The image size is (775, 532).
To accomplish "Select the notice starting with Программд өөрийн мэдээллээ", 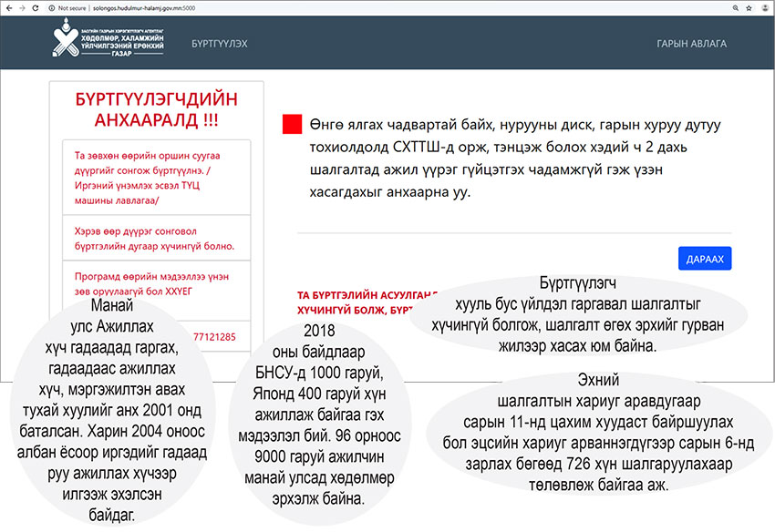I will tap(156, 284).
